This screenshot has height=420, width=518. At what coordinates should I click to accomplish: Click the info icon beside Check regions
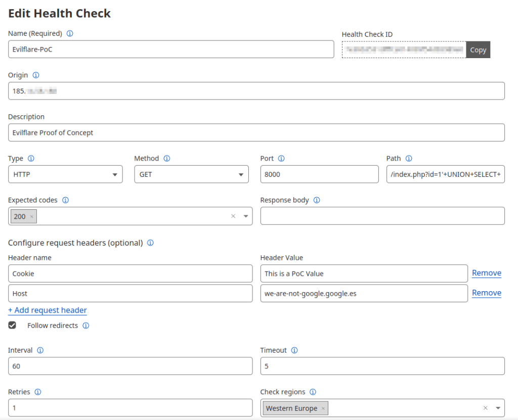pos(313,392)
